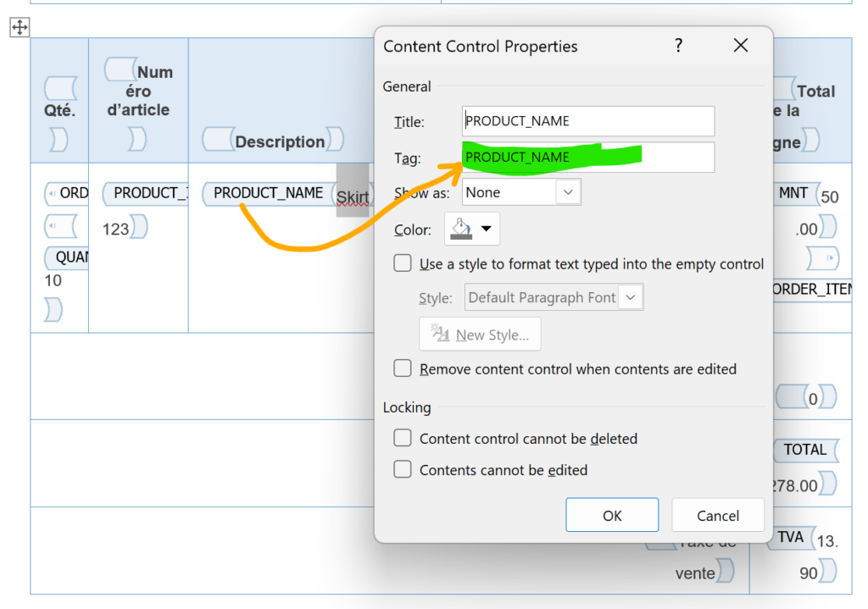
Task: Close the Content Control Properties dialog
Action: [x=741, y=46]
